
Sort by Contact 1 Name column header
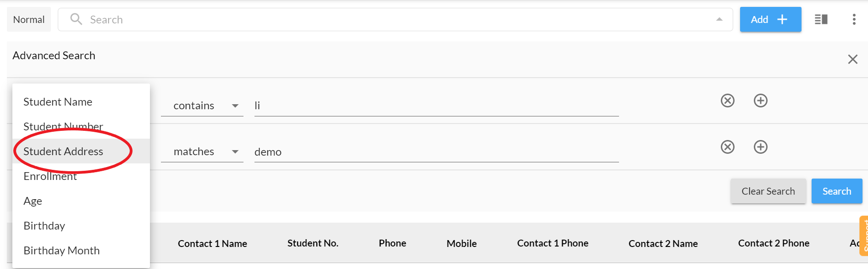pos(212,243)
